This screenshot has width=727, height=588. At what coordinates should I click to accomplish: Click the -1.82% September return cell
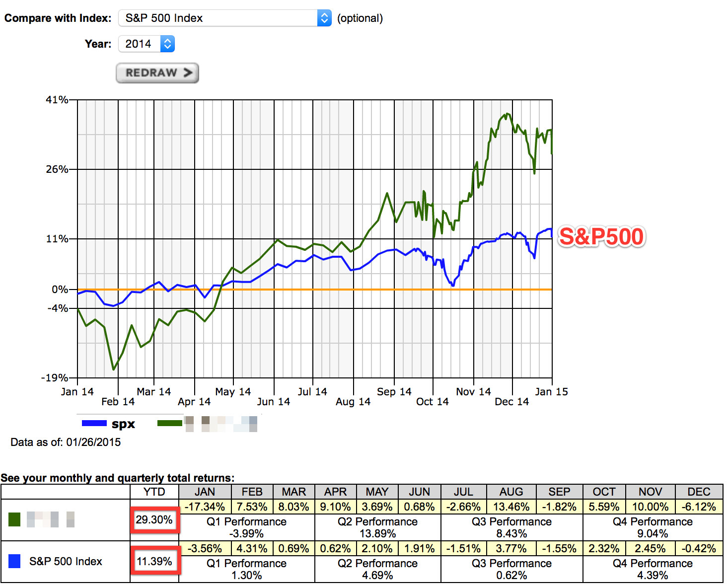(x=560, y=507)
